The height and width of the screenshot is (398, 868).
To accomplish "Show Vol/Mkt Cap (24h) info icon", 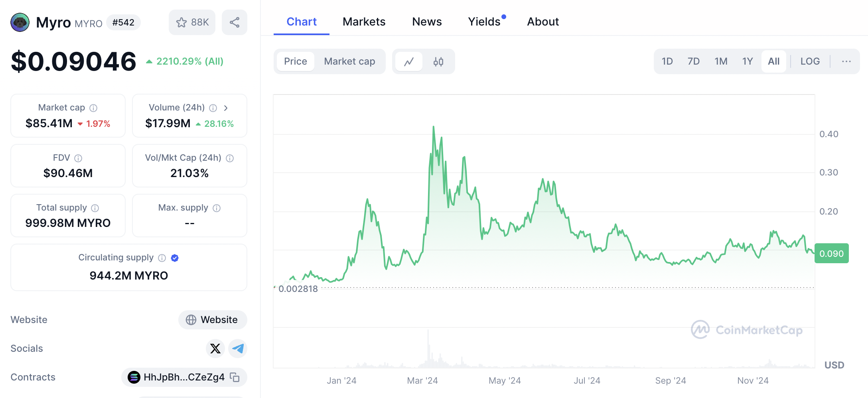I will coord(230,158).
